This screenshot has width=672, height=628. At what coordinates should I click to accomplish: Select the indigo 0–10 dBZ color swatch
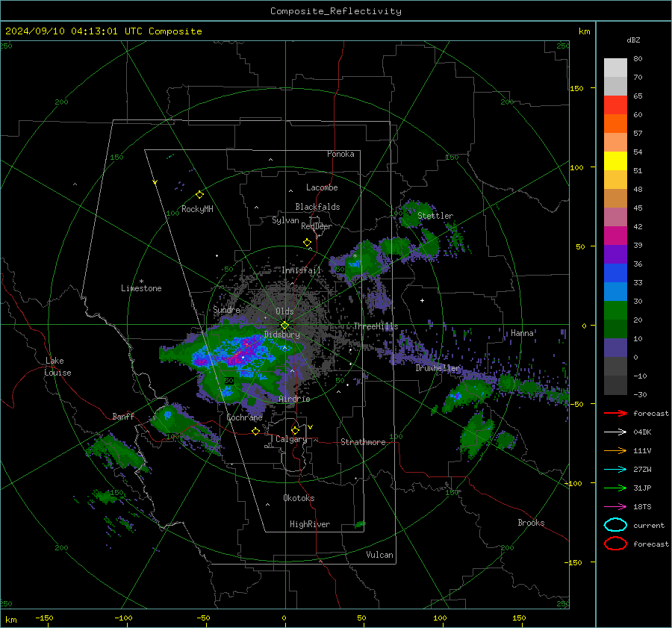pyautogui.click(x=615, y=348)
